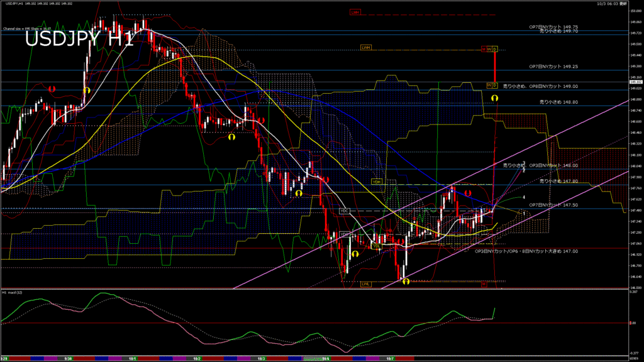
Task: Select the OP7日NYカット 149.25 annotation
Action: (553, 66)
